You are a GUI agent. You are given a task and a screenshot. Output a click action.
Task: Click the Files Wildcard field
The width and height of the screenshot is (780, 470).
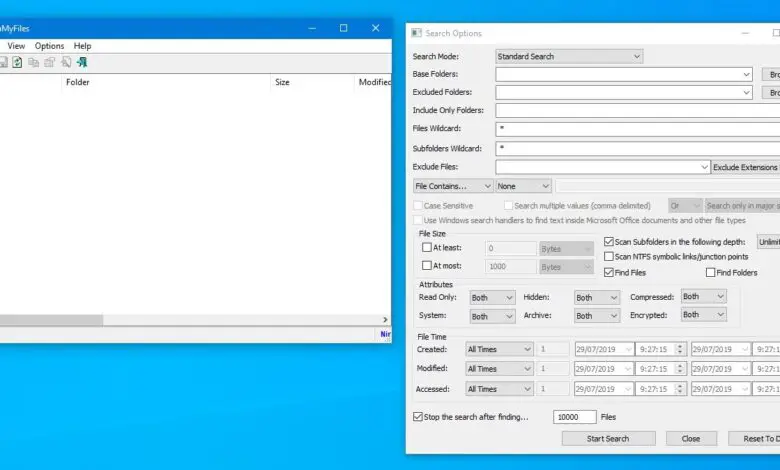coord(638,129)
